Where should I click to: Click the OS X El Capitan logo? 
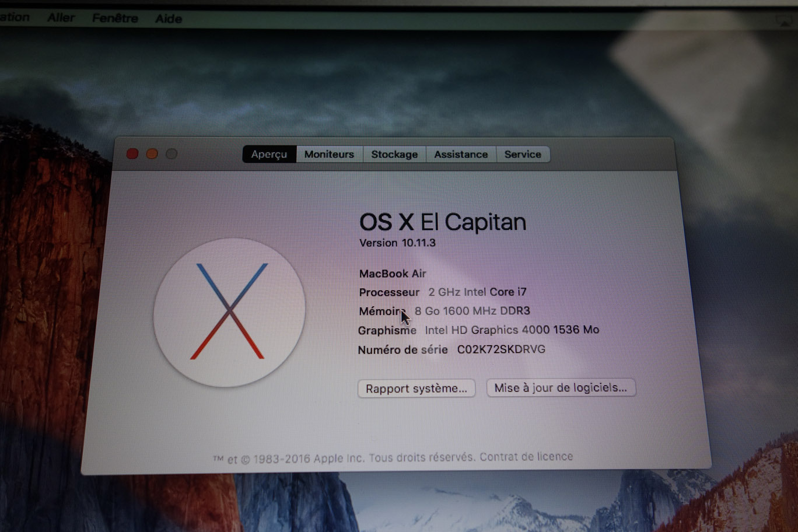[x=229, y=312]
